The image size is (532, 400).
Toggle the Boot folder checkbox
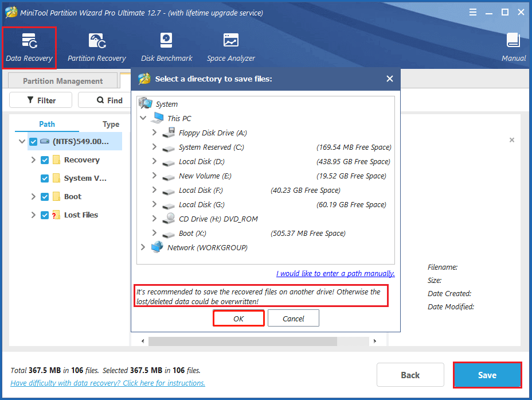pyautogui.click(x=45, y=197)
